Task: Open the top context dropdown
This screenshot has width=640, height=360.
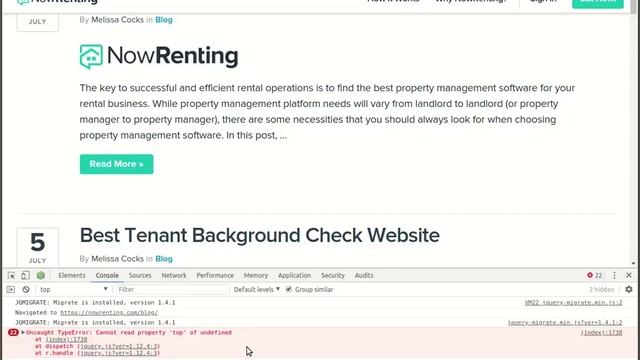Action: click(x=73, y=289)
